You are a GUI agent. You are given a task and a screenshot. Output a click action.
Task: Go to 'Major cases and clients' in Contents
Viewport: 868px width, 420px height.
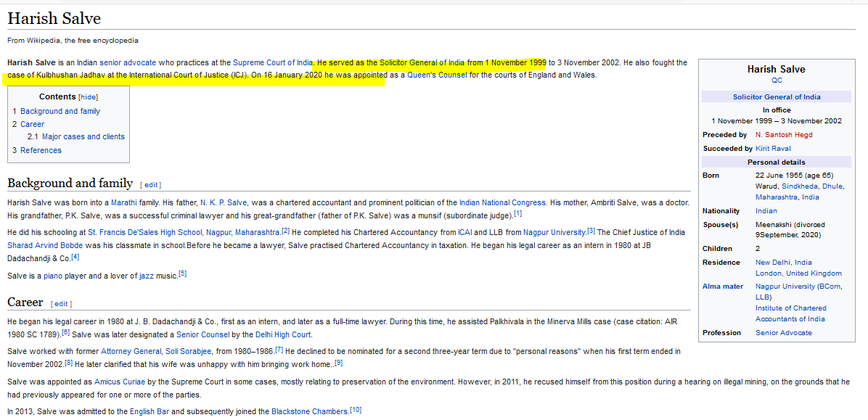coord(83,136)
